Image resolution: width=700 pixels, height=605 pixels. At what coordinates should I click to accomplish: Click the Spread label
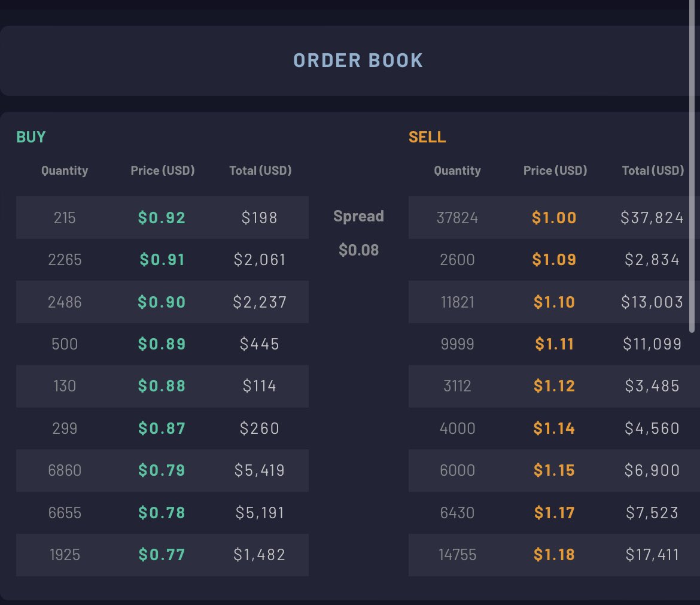point(358,216)
